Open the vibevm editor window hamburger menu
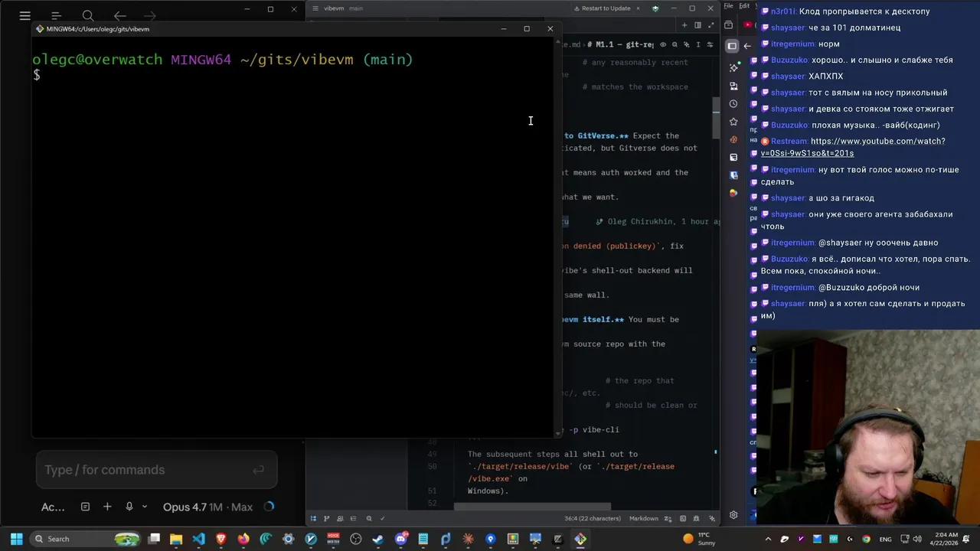 [x=315, y=8]
